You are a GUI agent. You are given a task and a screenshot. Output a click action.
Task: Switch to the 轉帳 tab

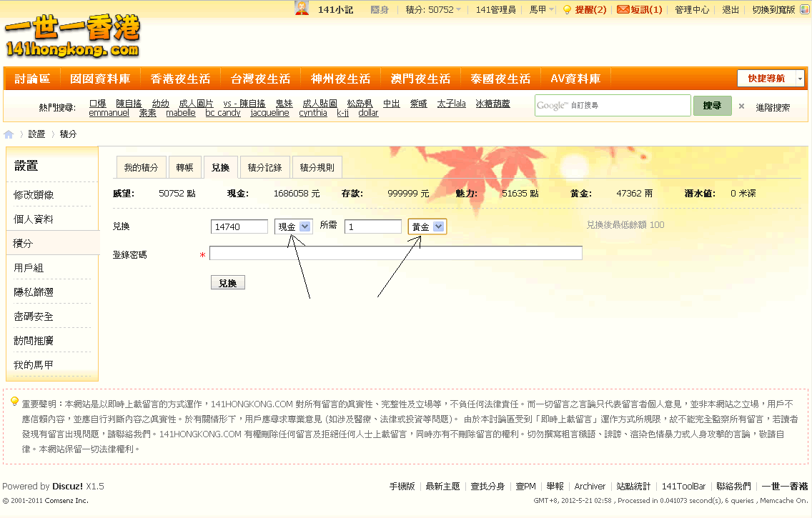point(184,167)
